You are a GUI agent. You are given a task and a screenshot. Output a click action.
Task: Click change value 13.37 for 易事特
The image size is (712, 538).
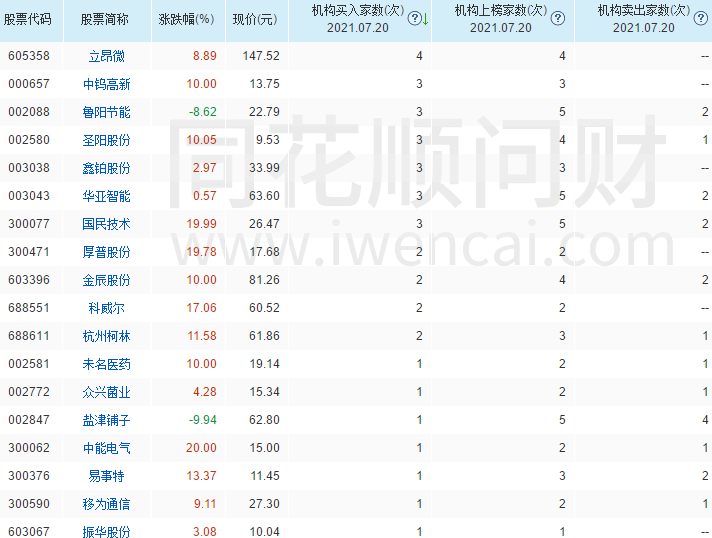point(202,476)
